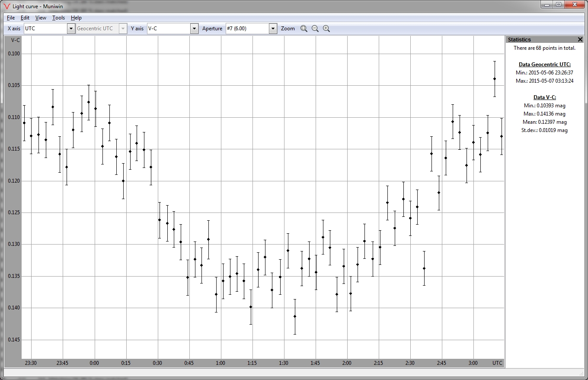Click the zoom out magnifier icon
The height and width of the screenshot is (380, 588).
(x=315, y=29)
